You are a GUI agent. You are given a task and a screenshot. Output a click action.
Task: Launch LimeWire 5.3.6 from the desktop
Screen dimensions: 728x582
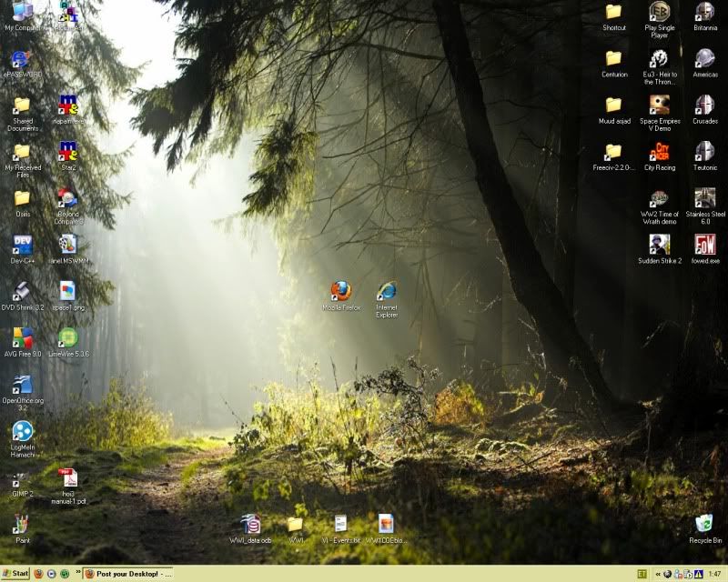pos(68,343)
